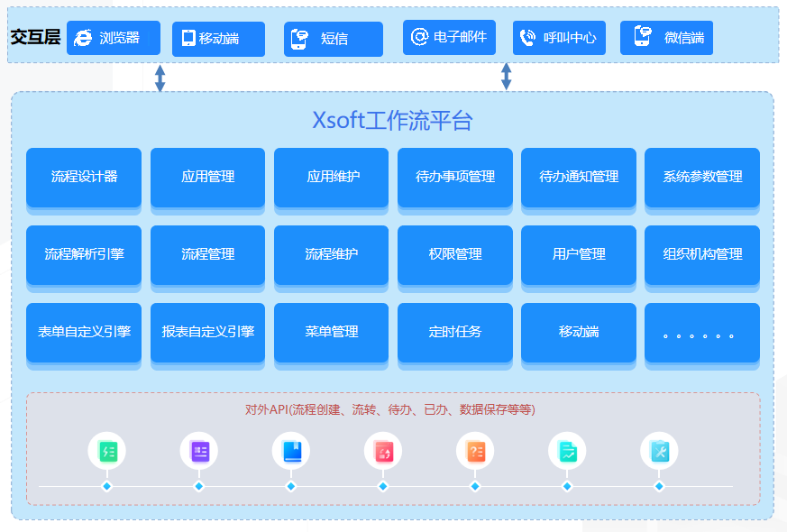Click the @ icon on 电子邮件
Screen dimensions: 787x532
tap(419, 37)
